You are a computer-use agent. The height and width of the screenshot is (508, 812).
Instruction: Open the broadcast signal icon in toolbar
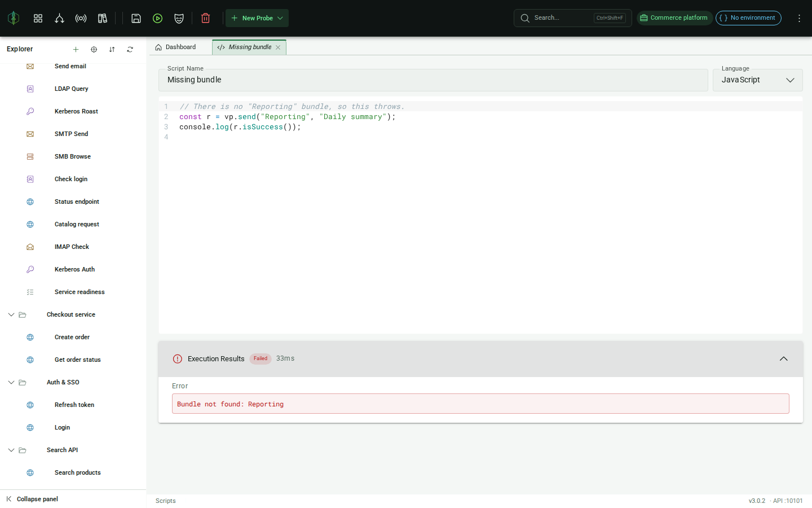[81, 18]
